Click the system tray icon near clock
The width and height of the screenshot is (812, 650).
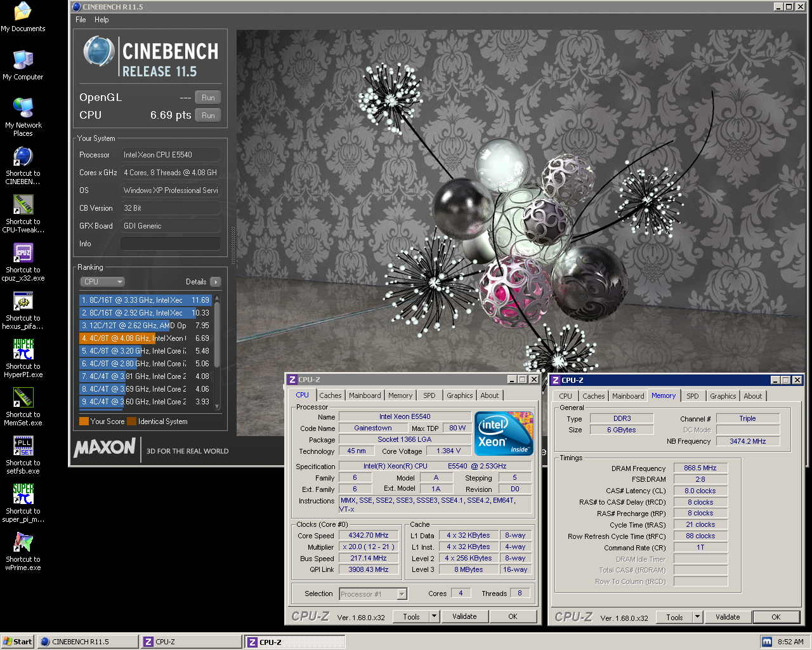coord(767,642)
